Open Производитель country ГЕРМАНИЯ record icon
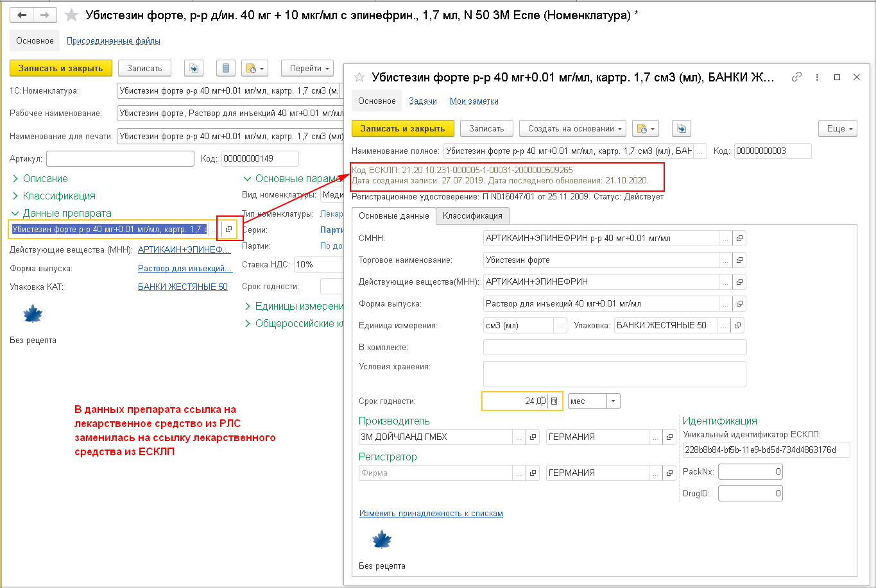The image size is (876, 588). pos(670,437)
